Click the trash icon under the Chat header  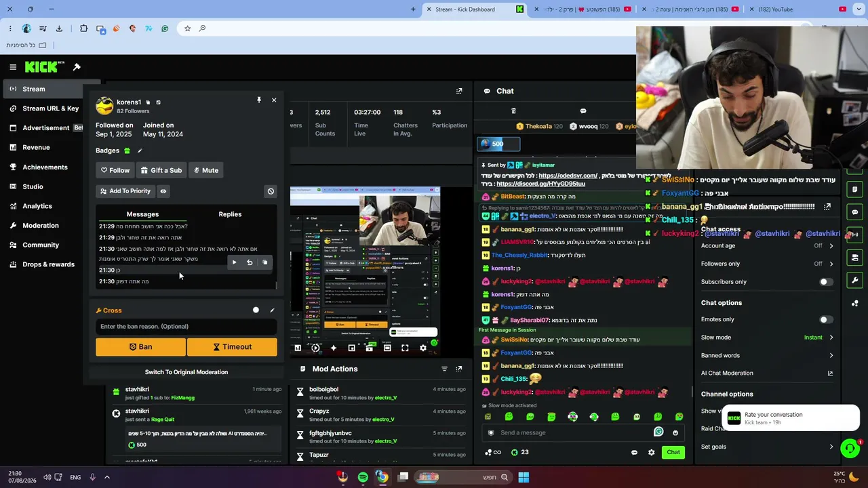point(513,111)
